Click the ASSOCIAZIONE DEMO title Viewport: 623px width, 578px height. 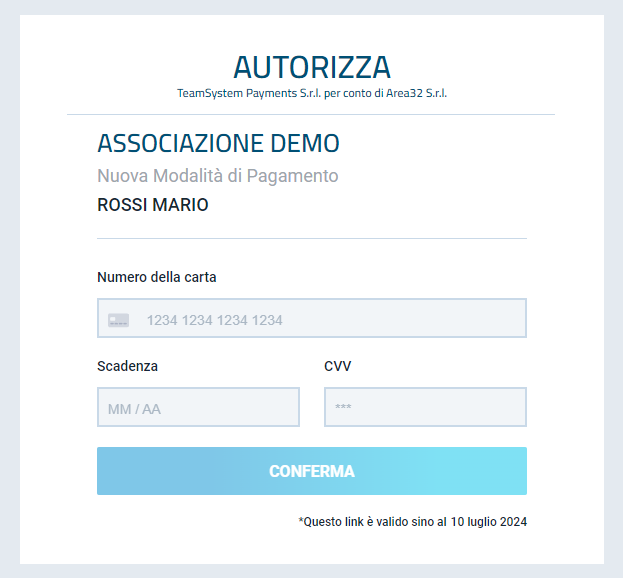click(218, 143)
